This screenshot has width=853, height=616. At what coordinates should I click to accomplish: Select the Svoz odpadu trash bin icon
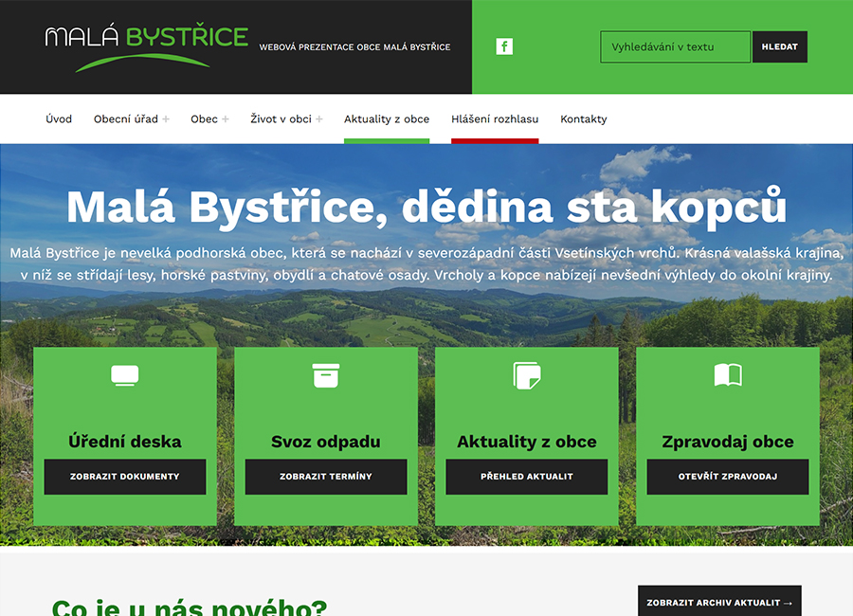pos(325,375)
